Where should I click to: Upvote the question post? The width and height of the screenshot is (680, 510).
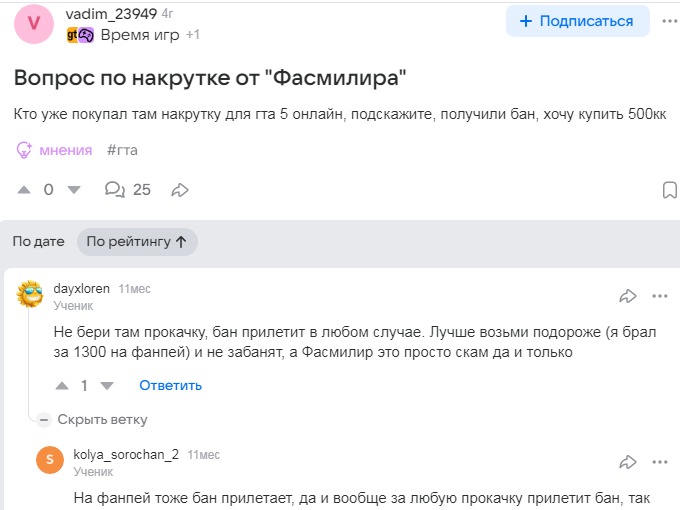[x=25, y=189]
